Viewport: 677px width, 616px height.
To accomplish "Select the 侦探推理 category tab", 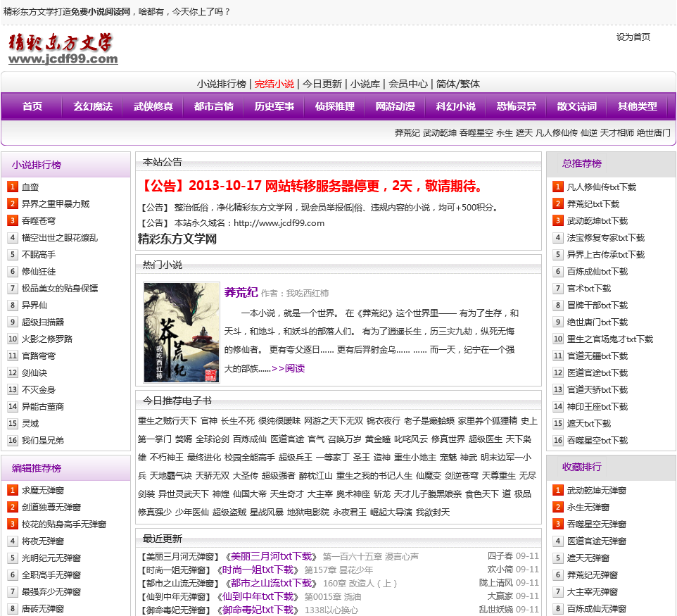I will (x=334, y=106).
